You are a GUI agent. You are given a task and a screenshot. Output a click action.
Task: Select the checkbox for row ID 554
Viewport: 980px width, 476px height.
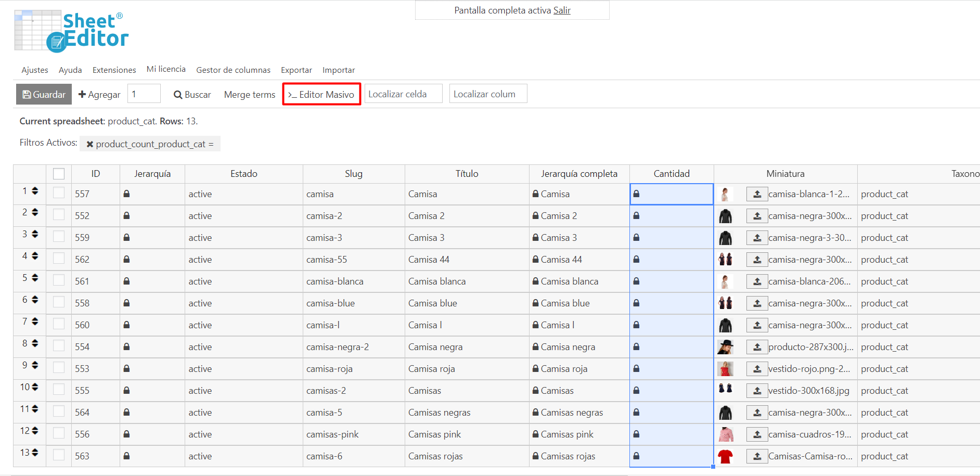tap(59, 346)
